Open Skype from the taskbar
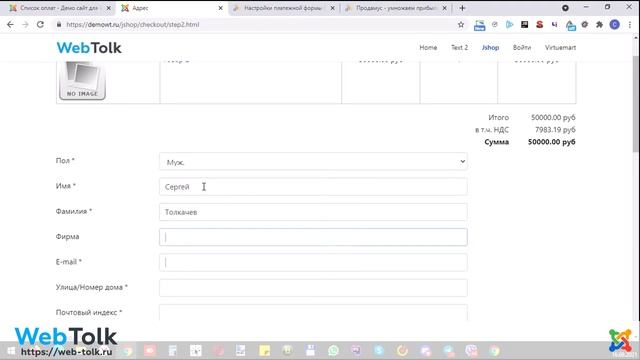 point(379,350)
